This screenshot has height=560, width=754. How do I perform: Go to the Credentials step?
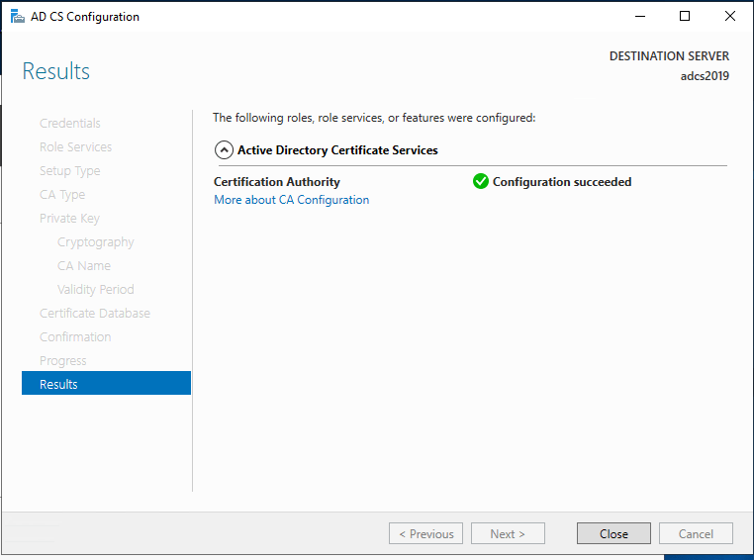pos(70,123)
